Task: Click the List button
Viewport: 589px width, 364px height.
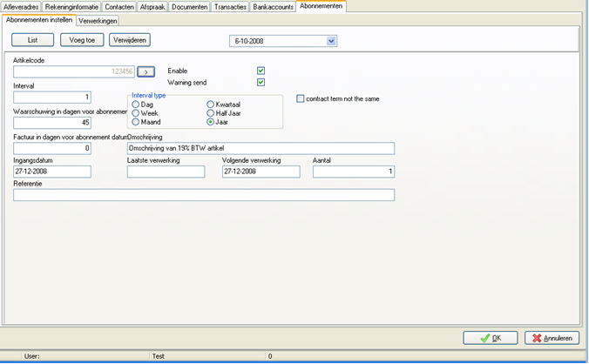Action: [33, 40]
